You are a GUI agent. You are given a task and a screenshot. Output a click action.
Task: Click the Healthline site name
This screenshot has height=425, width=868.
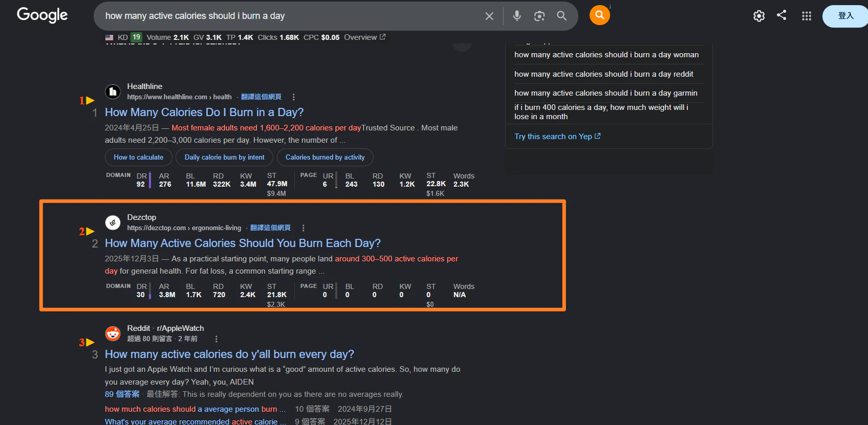tap(145, 86)
